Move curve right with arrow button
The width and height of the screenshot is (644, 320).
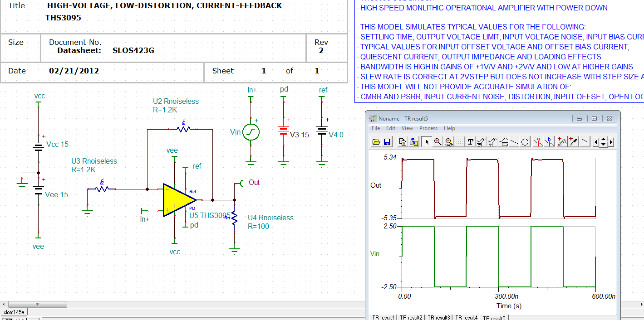tap(611, 142)
